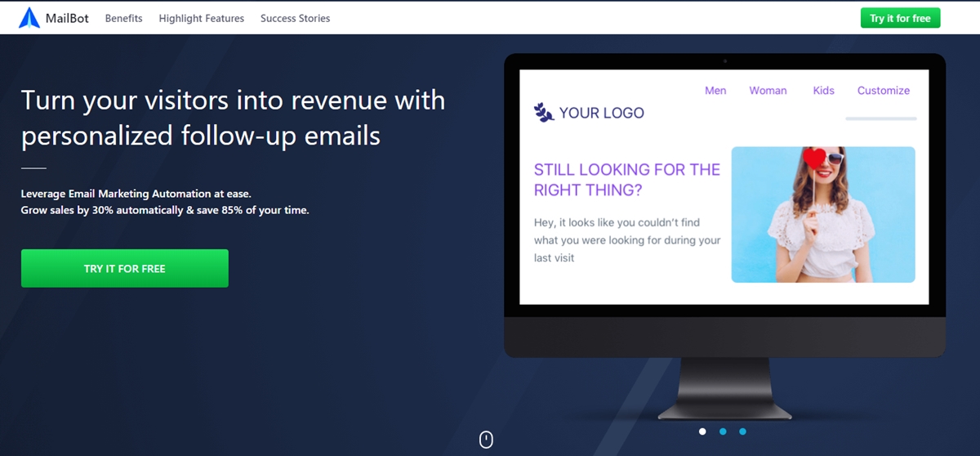Open the Benefits nav item
980x456 pixels.
(x=123, y=18)
